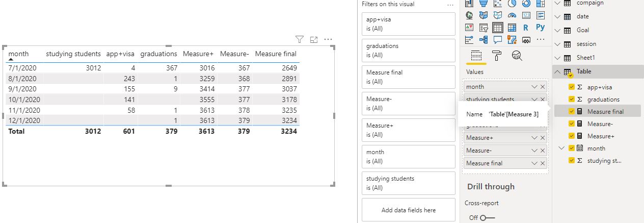Open More options on the table visual
This screenshot has width=644, height=223.
coord(328,39)
